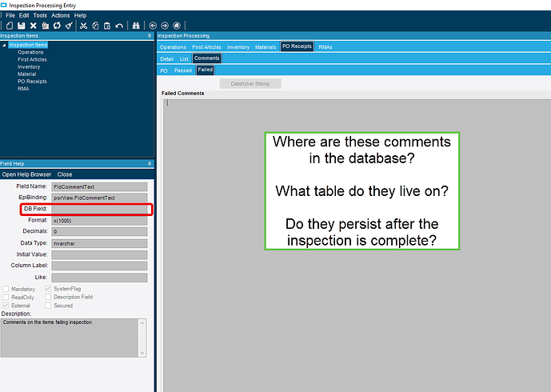
Task: Select RMA in the tree
Action: [x=23, y=89]
